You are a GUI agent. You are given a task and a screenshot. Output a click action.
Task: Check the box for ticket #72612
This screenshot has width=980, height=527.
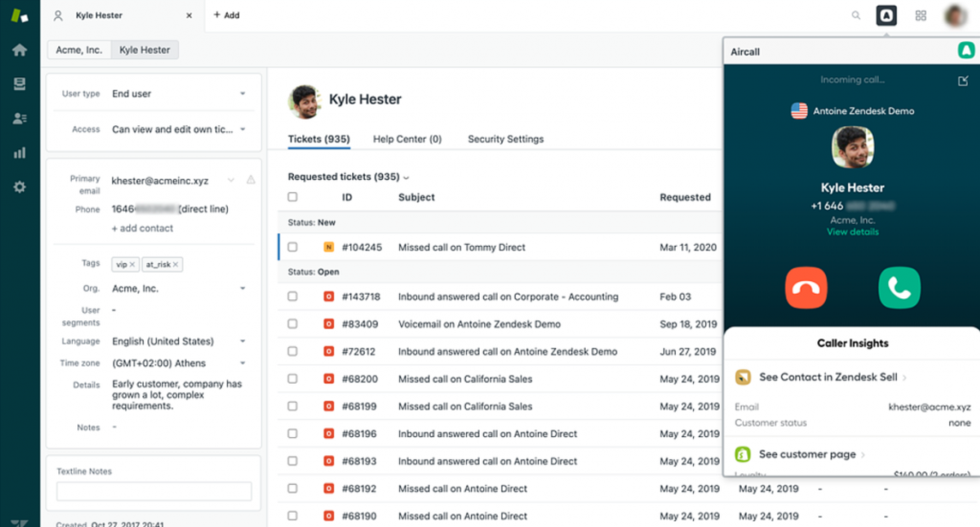(293, 352)
